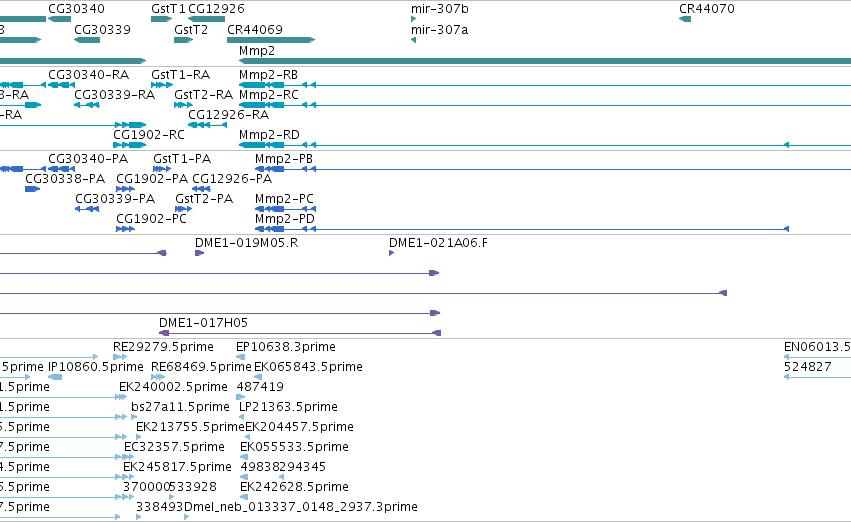Click the mir-307a gene label
This screenshot has width=851, height=522.
(x=440, y=29)
